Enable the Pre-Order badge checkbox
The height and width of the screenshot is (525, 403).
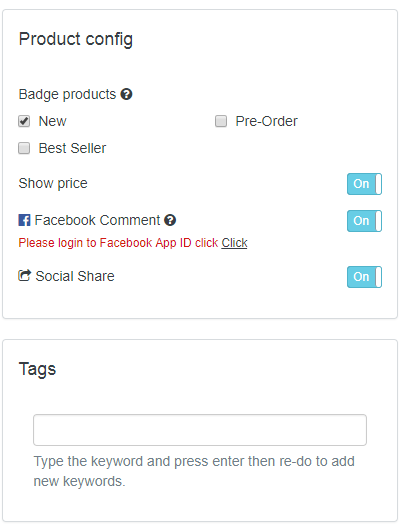(221, 121)
